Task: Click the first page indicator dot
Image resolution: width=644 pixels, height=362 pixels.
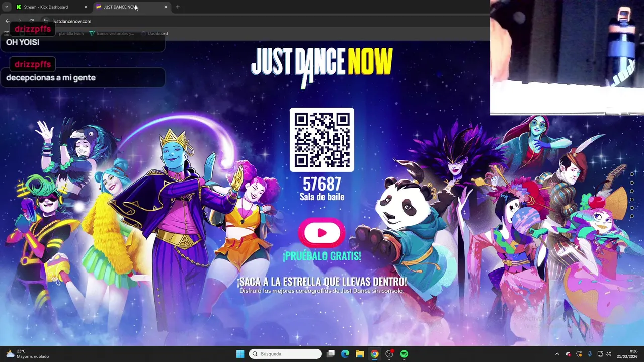Action: [x=632, y=174]
